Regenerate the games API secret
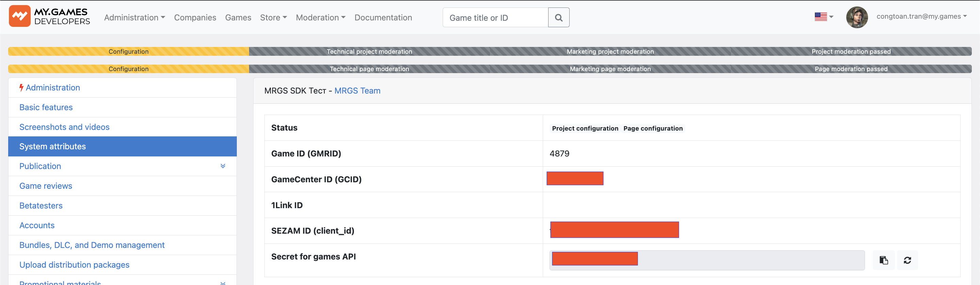This screenshot has width=980, height=285. tap(907, 260)
